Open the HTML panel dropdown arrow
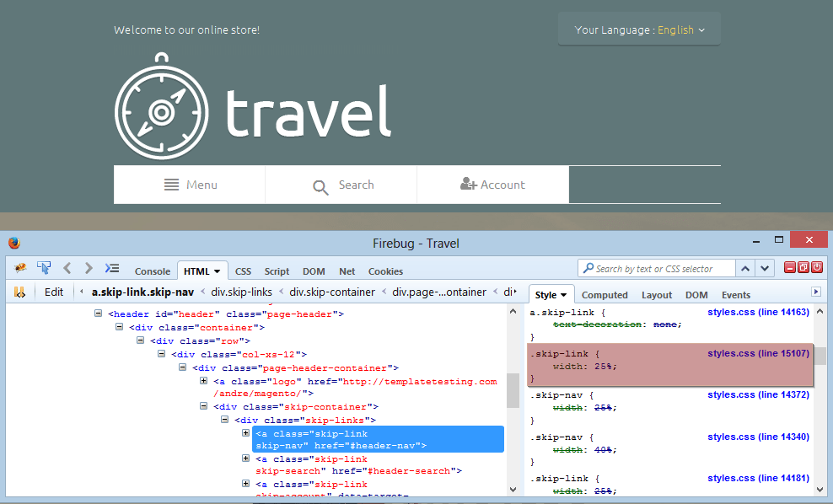The image size is (833, 504). tap(216, 271)
